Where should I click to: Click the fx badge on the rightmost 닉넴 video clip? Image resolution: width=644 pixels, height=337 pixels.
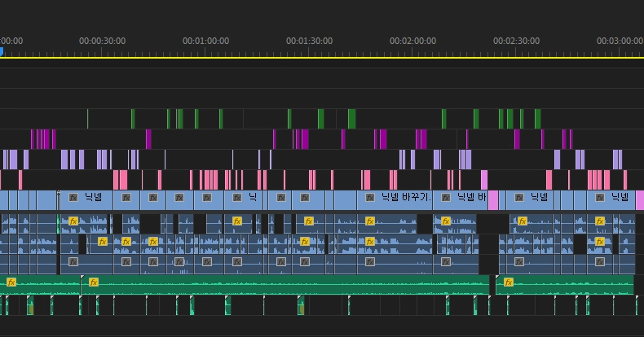[601, 197]
